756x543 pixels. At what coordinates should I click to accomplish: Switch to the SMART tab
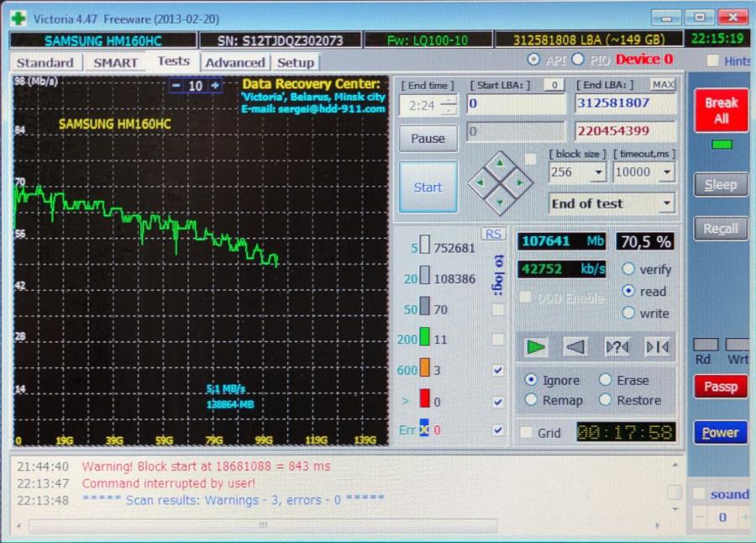click(115, 62)
